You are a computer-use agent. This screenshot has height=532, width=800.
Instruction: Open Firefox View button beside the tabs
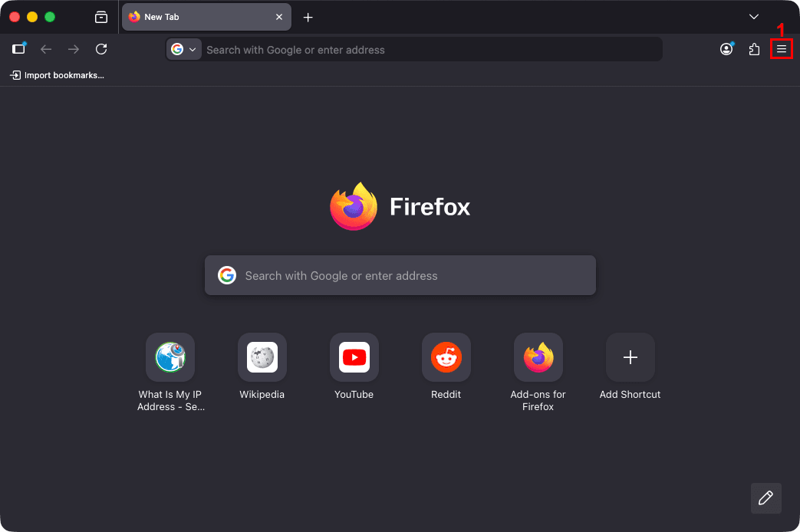coord(101,18)
